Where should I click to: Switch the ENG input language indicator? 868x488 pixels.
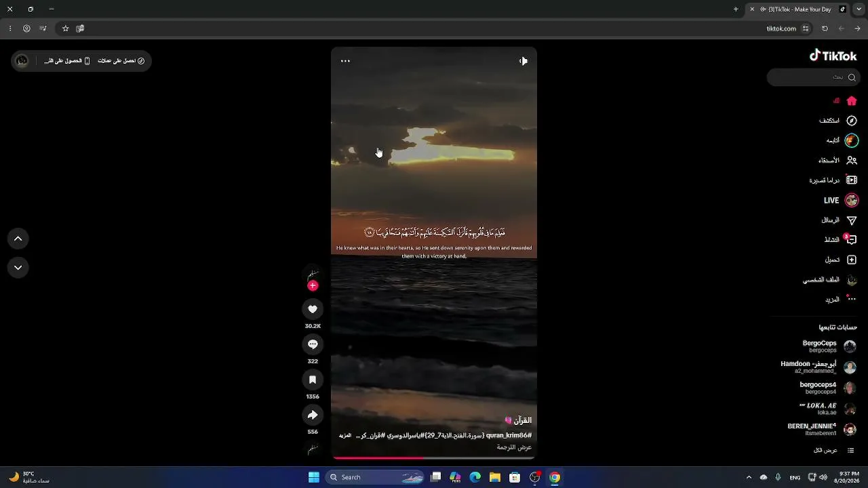[x=795, y=477]
